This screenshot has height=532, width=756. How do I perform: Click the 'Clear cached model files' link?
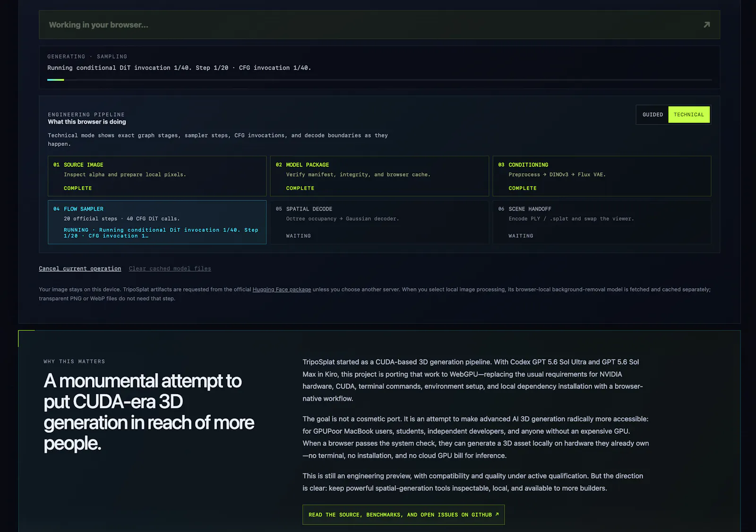pyautogui.click(x=170, y=268)
